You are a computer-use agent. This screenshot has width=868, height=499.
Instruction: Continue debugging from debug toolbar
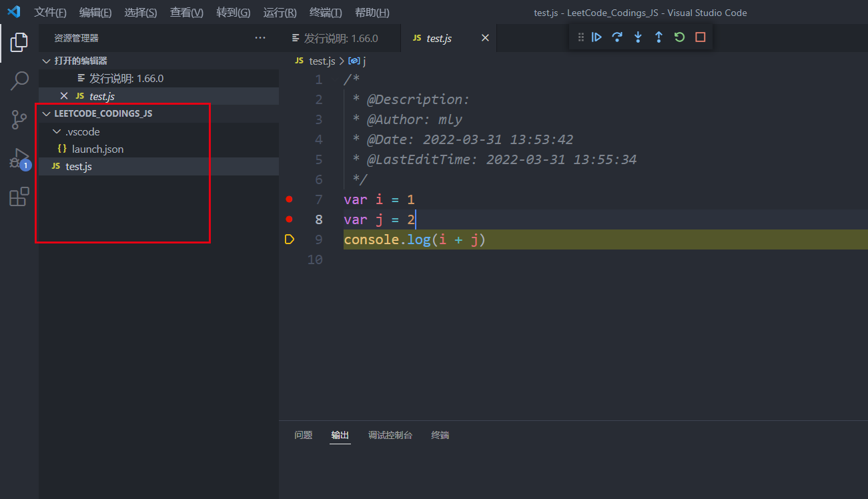[597, 37]
